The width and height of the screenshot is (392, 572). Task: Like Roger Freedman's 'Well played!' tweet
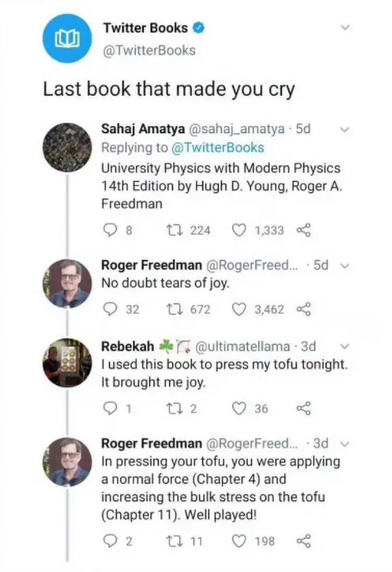click(x=239, y=541)
